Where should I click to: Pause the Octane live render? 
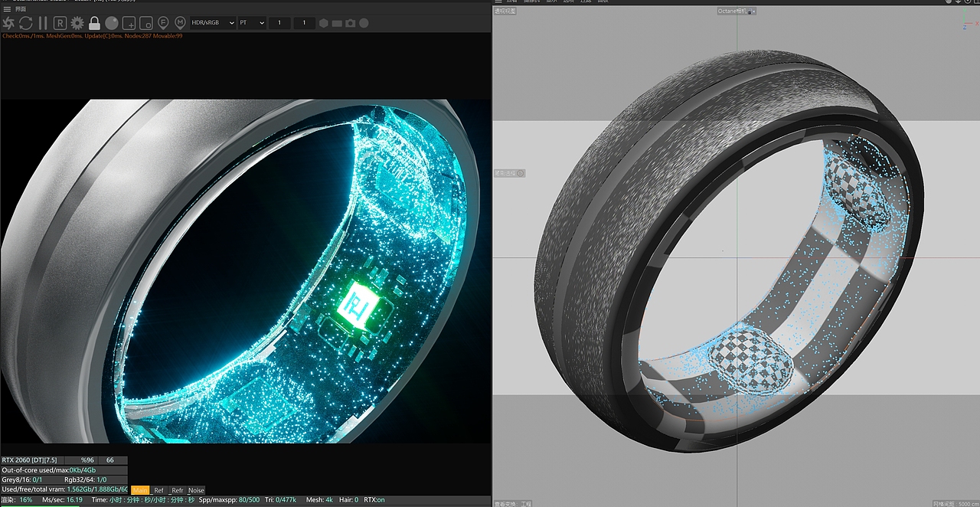43,23
